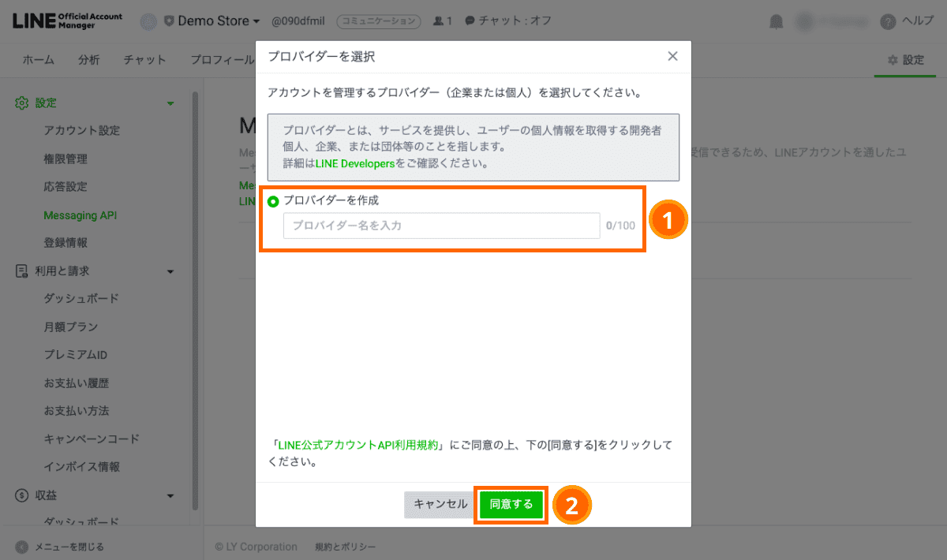Click the LINE Official Account Manager logo
This screenshot has height=560, width=947.
[67, 21]
